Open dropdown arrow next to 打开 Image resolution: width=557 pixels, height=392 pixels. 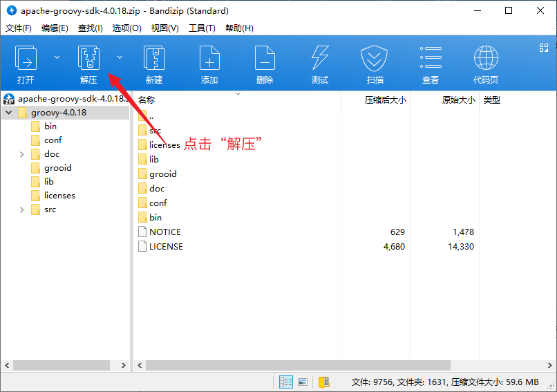tap(57, 57)
